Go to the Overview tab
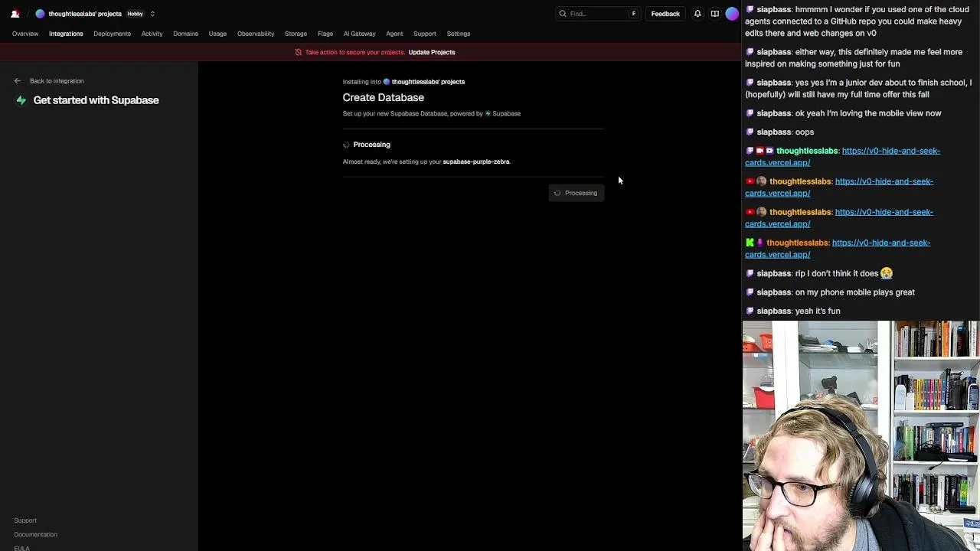 pos(25,34)
